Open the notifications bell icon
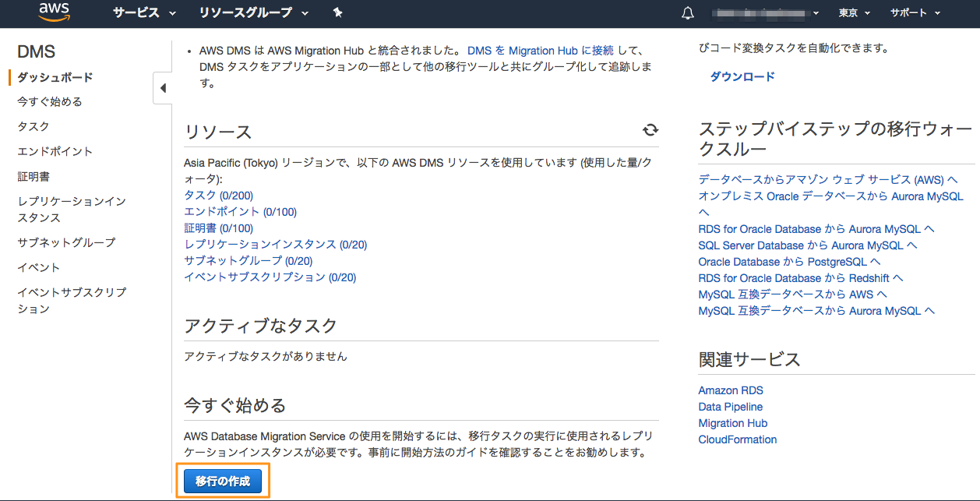 point(688,13)
